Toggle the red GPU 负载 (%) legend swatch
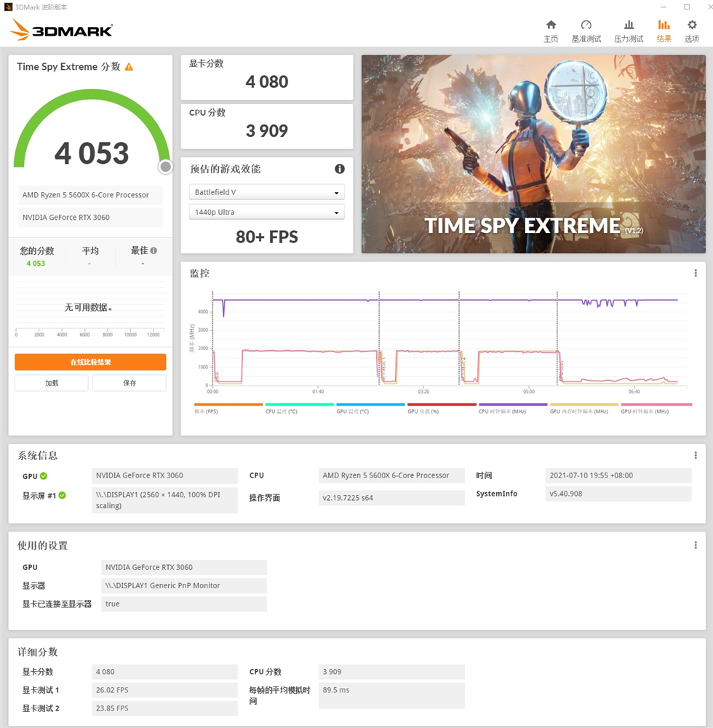 click(x=442, y=404)
